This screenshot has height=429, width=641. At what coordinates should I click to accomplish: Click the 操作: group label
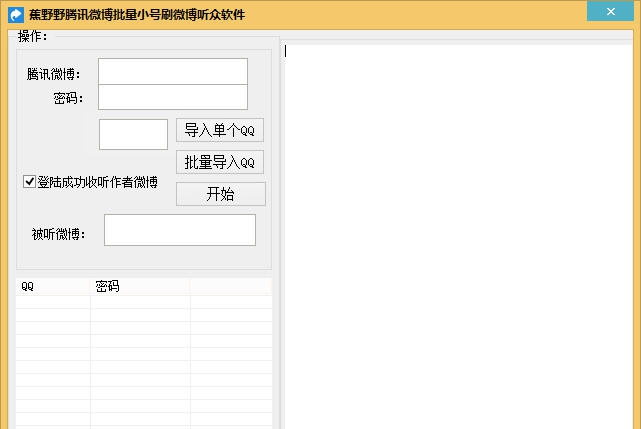32,36
